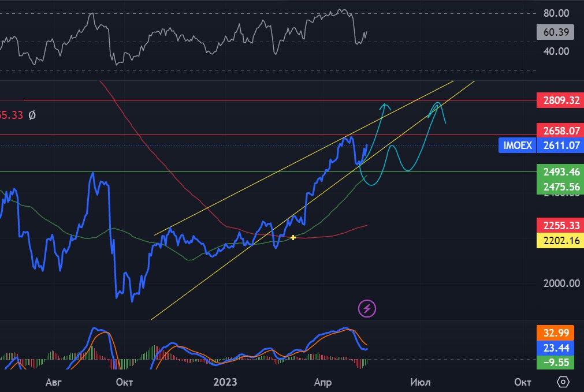The height and width of the screenshot is (392, 584).
Task: Click the blue 2611.07 current price label
Action: pos(558,145)
